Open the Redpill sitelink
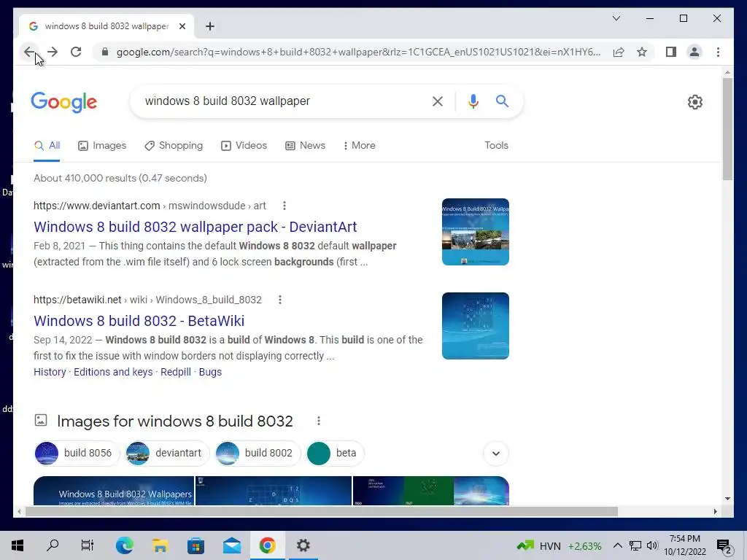Viewport: 747px width, 560px height. coord(175,372)
